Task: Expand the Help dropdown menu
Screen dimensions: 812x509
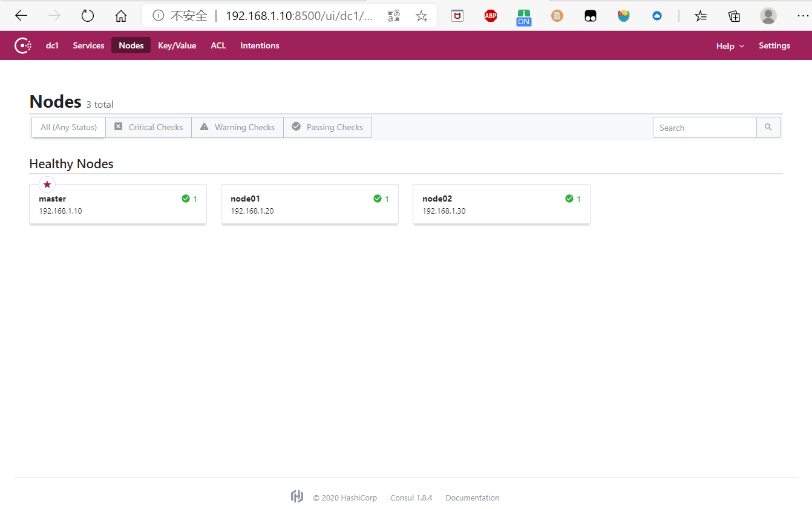Action: [730, 46]
